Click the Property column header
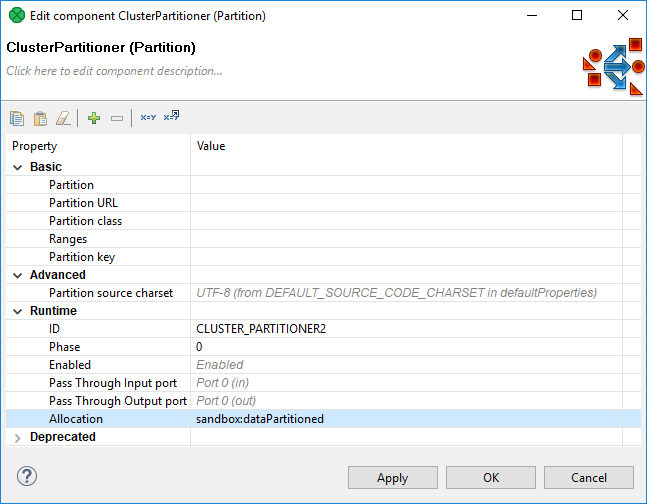 pos(35,146)
